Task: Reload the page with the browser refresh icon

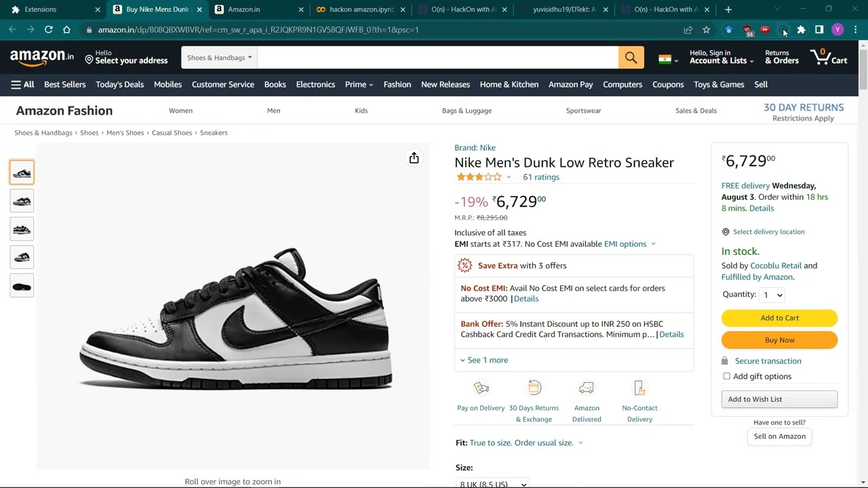Action: point(49,30)
